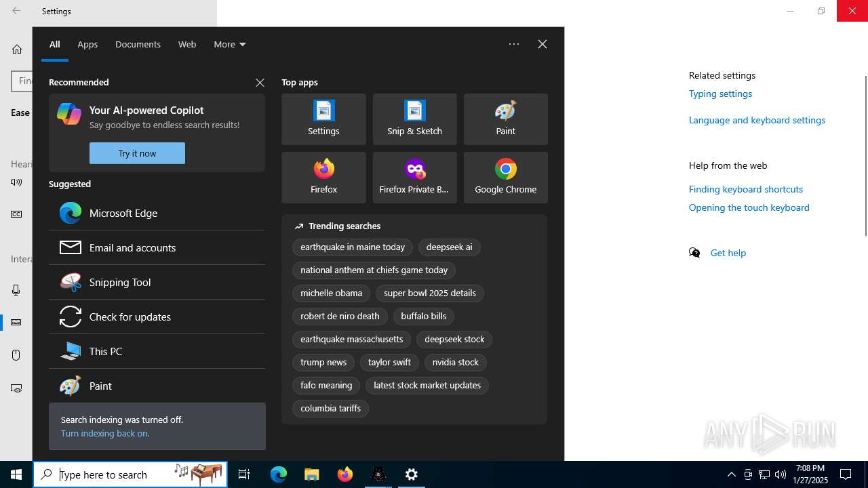Click the volume icon in tray

click(781, 474)
